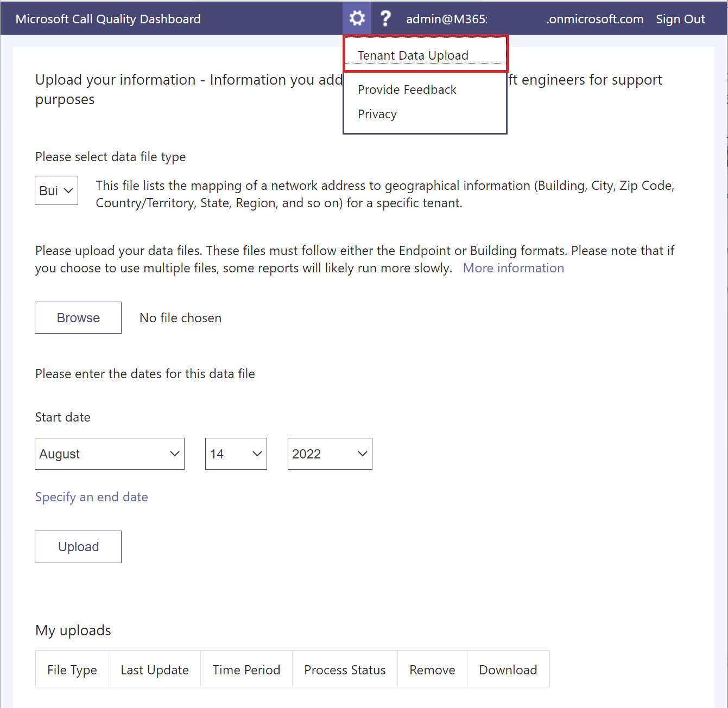Viewport: 728px width, 708px height.
Task: Click the File Type column header
Action: coord(72,670)
